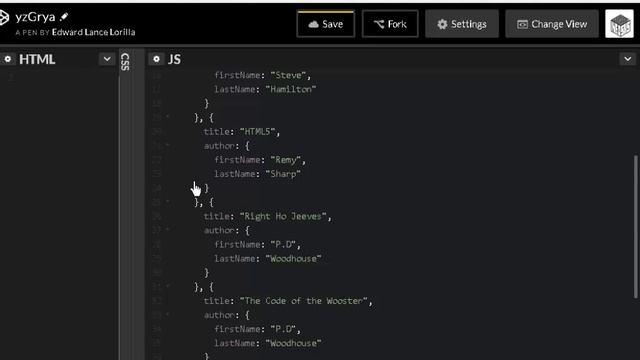Image resolution: width=640 pixels, height=360 pixels.
Task: Fold the block before "Right Ho Jeeves"
Action: pyautogui.click(x=167, y=201)
